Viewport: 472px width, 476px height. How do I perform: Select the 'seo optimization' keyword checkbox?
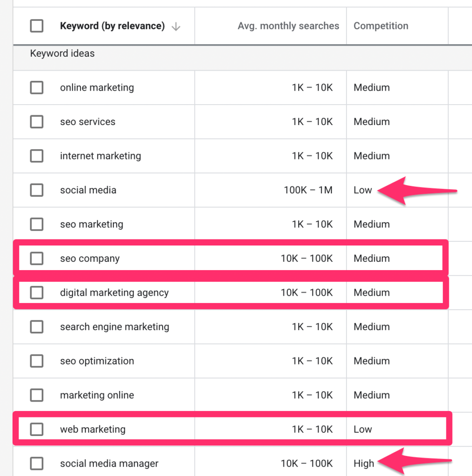[x=37, y=361]
